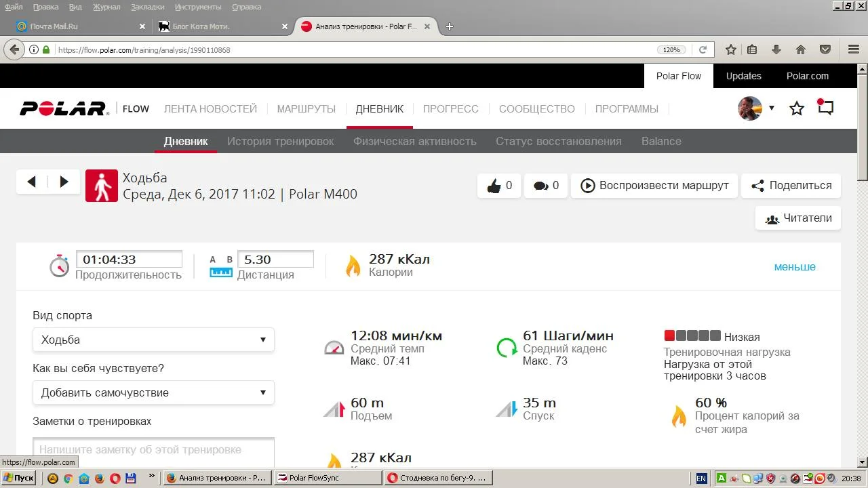Open Физическая активность sub-tab
868x488 pixels.
pos(415,141)
